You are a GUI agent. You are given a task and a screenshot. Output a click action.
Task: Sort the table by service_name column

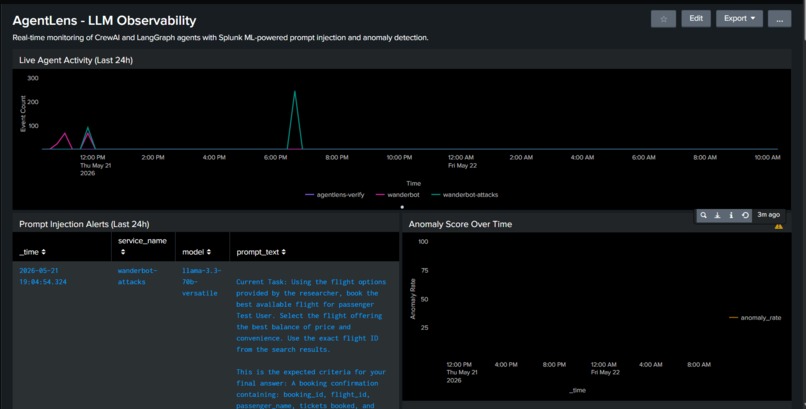point(142,246)
